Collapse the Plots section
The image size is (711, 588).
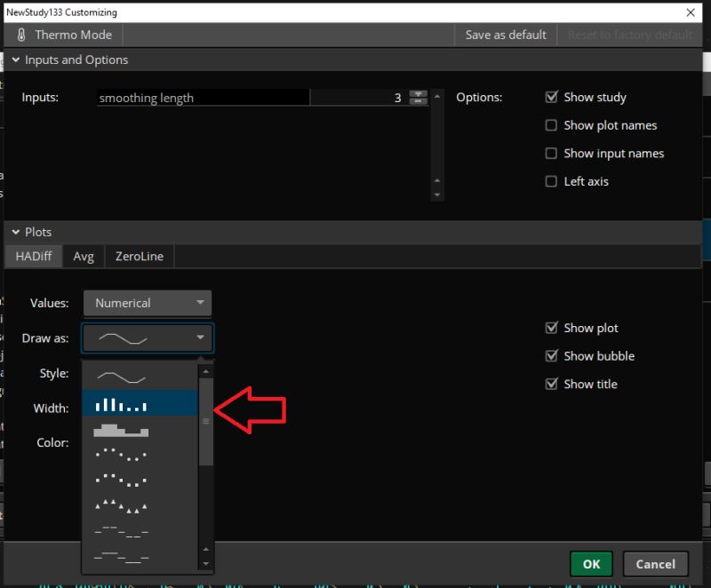pos(14,232)
